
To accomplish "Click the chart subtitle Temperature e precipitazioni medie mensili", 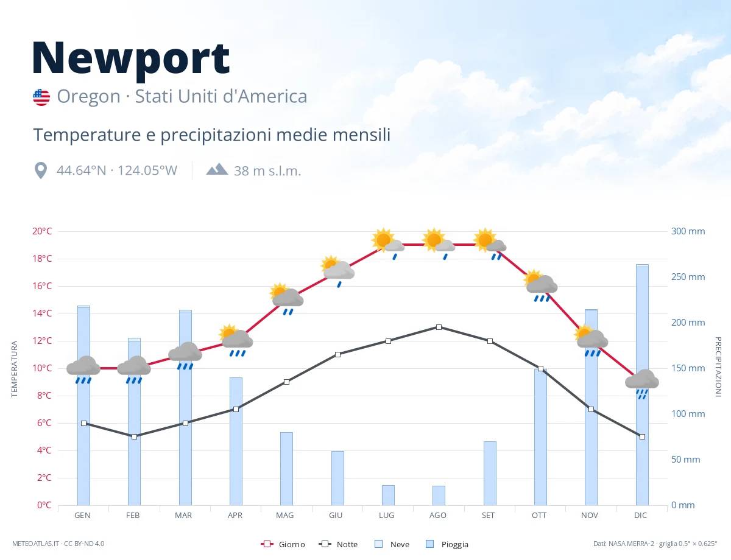I will point(212,135).
